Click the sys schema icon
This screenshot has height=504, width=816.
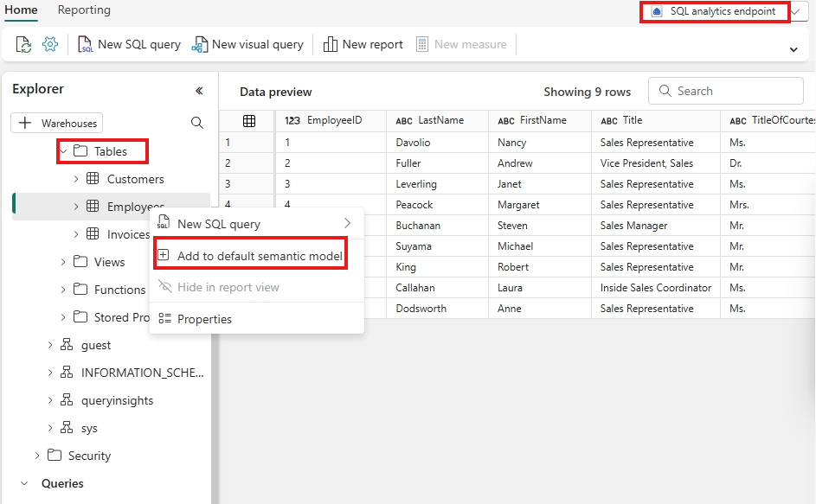[x=67, y=427]
